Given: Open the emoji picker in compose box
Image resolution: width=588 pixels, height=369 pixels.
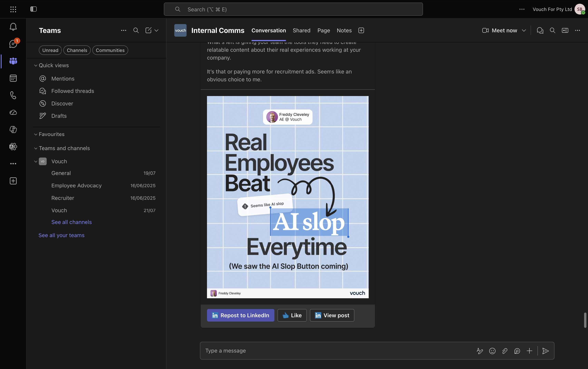Looking at the screenshot, I should (x=492, y=351).
